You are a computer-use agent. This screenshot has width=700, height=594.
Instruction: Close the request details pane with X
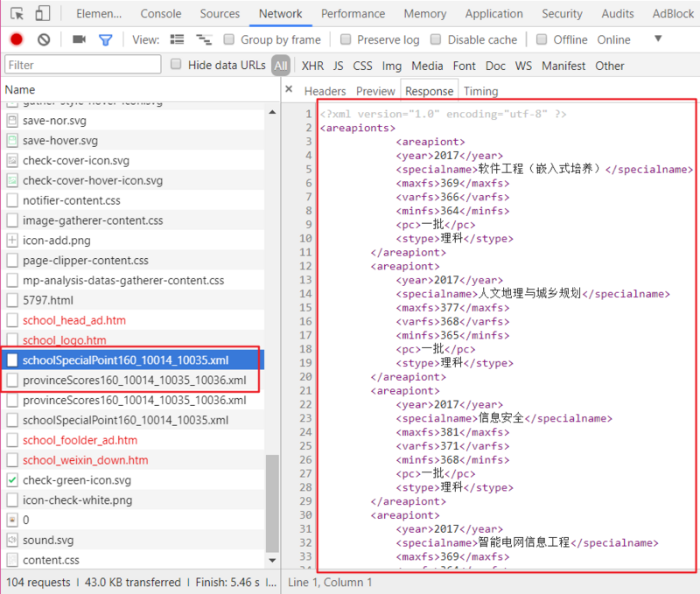coord(289,89)
